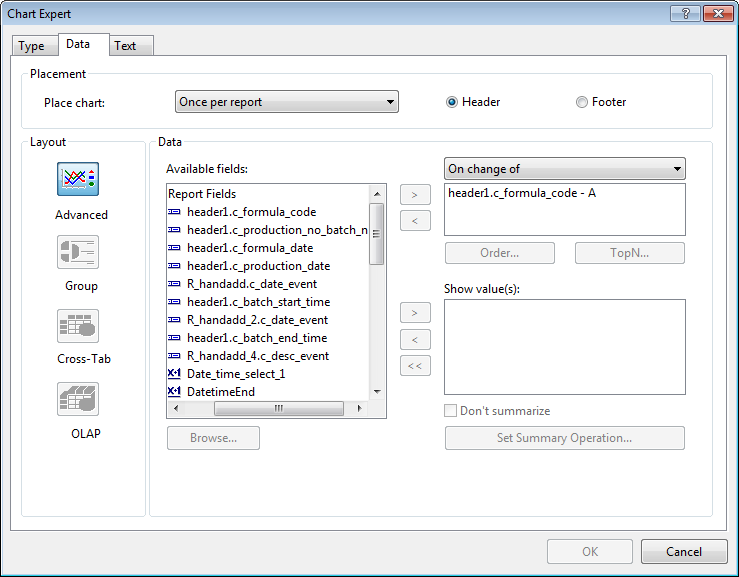Select DatetimeEnd formula field
Screen dimensions: 739x577
click(221, 392)
